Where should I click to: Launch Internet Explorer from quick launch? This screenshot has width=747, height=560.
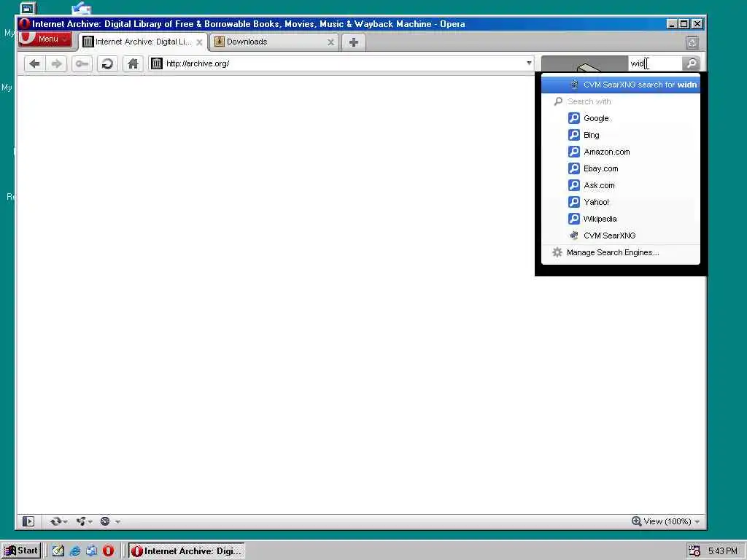75,551
